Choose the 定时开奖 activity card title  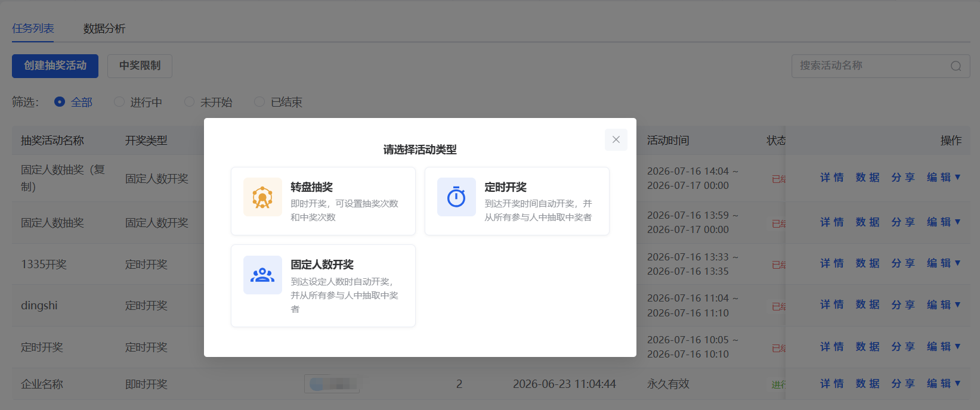coord(505,187)
